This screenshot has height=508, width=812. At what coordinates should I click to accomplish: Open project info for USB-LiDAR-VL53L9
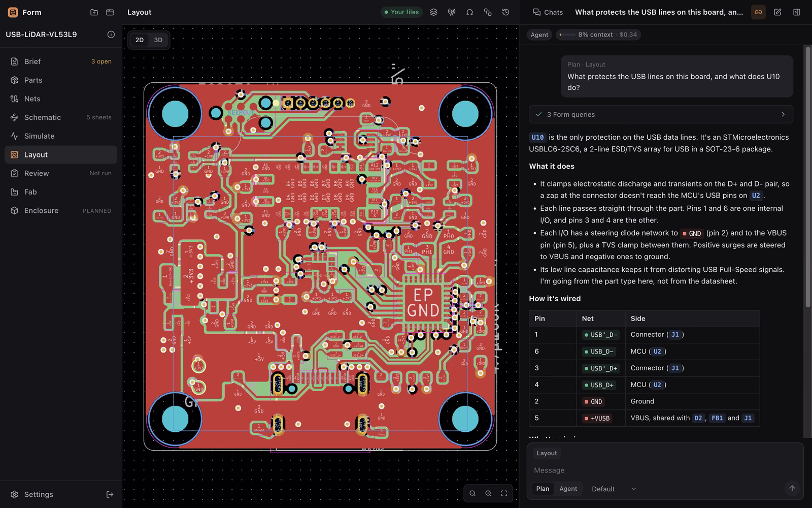pyautogui.click(x=111, y=35)
